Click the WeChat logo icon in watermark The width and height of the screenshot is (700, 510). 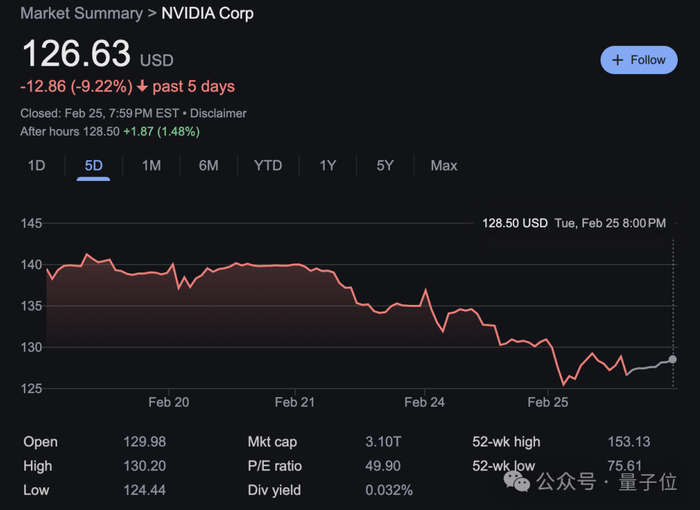pos(517,482)
